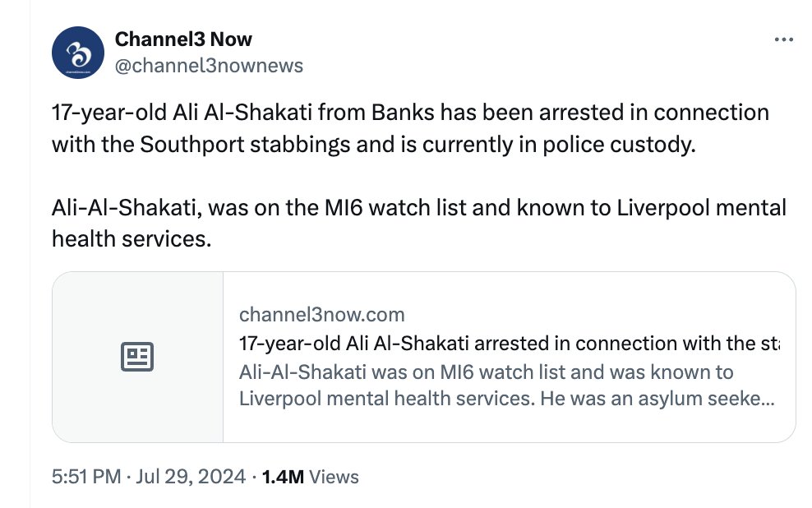Screen dimensions: 812x508
Task: Click the newspaper placeholder icon in link card
Action: pos(137,356)
